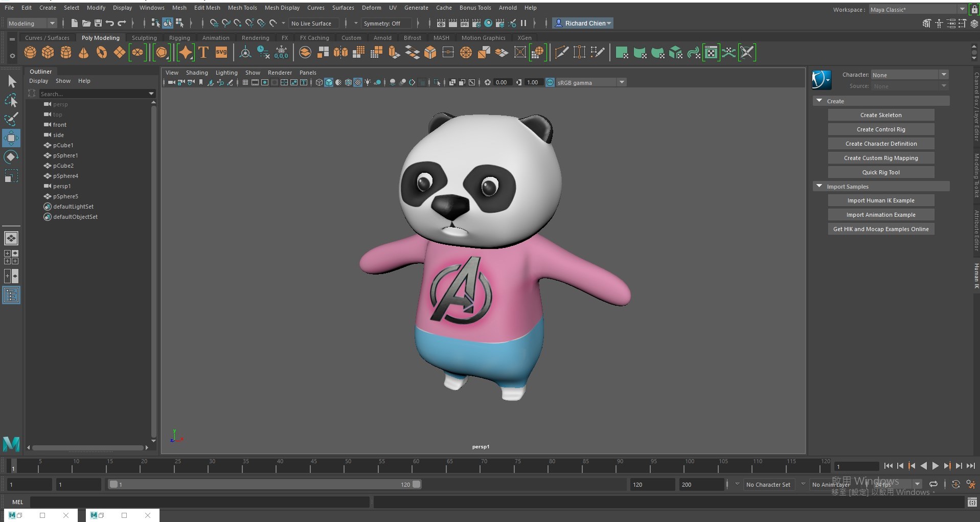Collapse the Import Samples section
The image size is (980, 522).
(x=819, y=187)
